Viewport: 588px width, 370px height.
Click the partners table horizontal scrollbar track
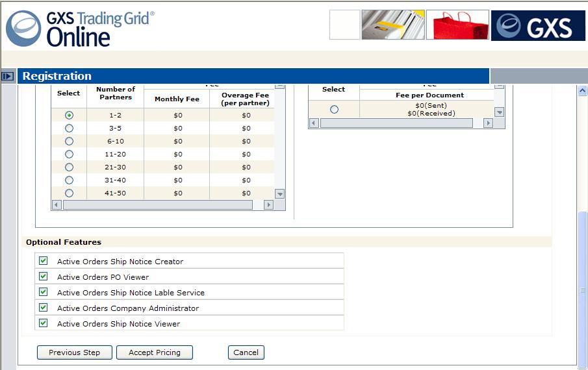pyautogui.click(x=158, y=205)
